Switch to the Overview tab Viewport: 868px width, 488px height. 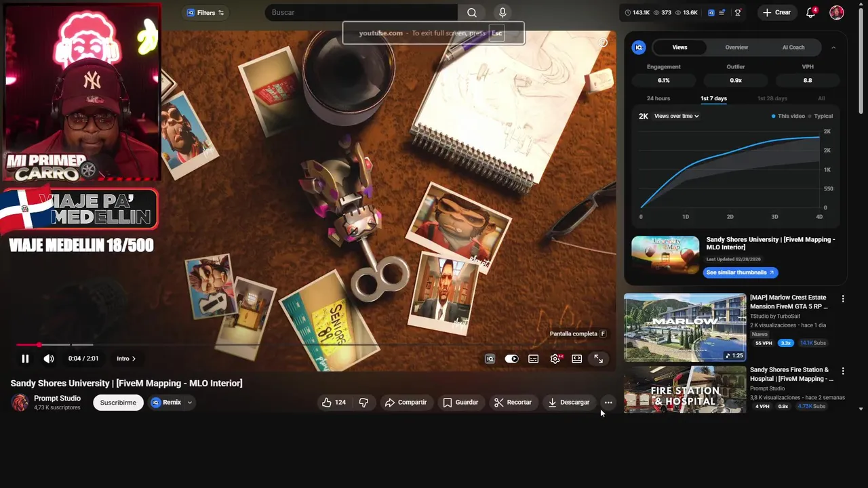(x=736, y=47)
